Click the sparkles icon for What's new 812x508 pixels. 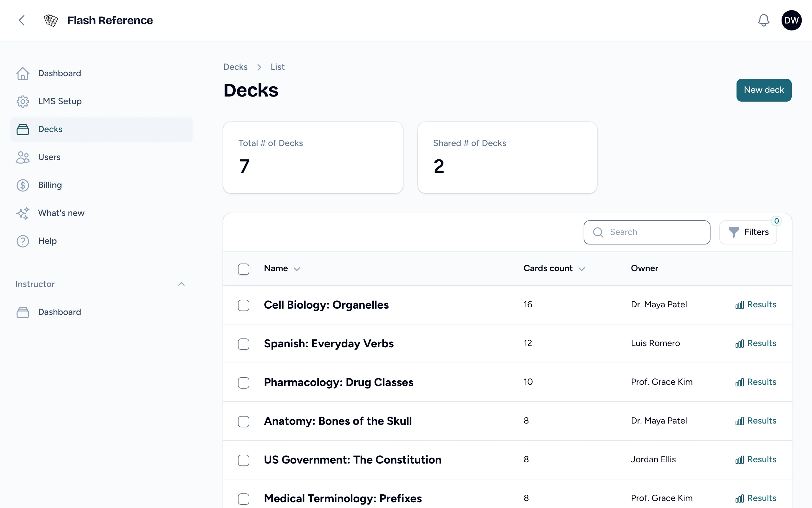pos(23,213)
